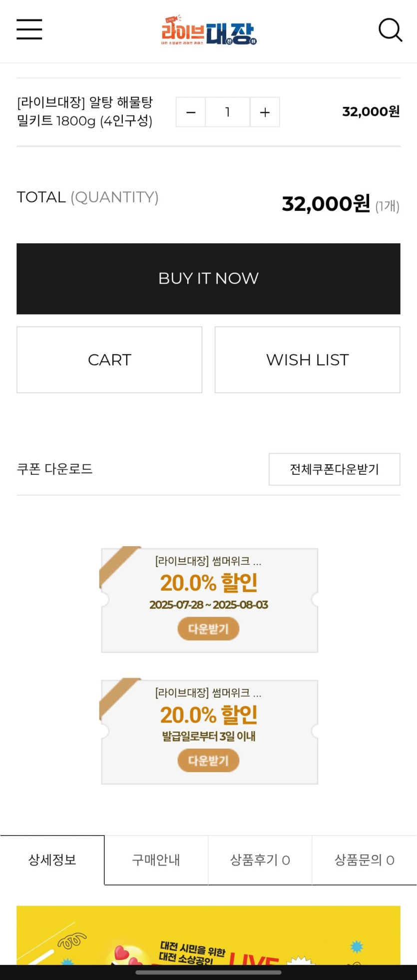
Task: Click 전체쿠폰다운받기 button
Action: tap(334, 469)
